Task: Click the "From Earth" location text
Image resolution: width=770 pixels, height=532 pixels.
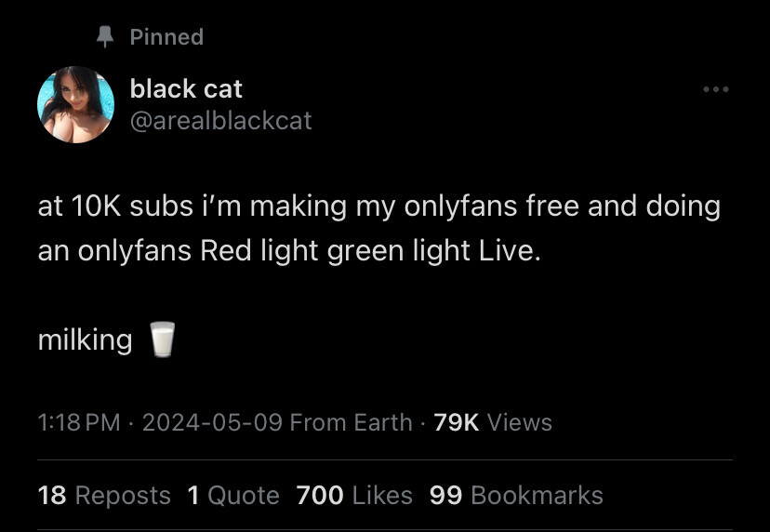Action: 351,422
